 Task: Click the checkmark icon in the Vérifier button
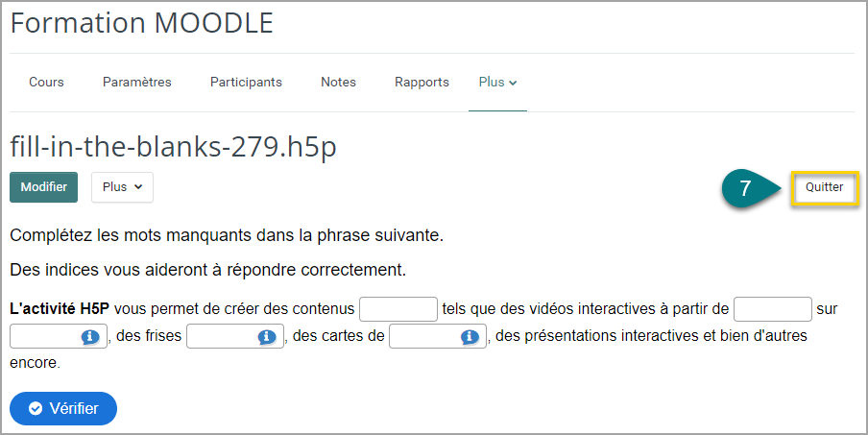point(36,408)
